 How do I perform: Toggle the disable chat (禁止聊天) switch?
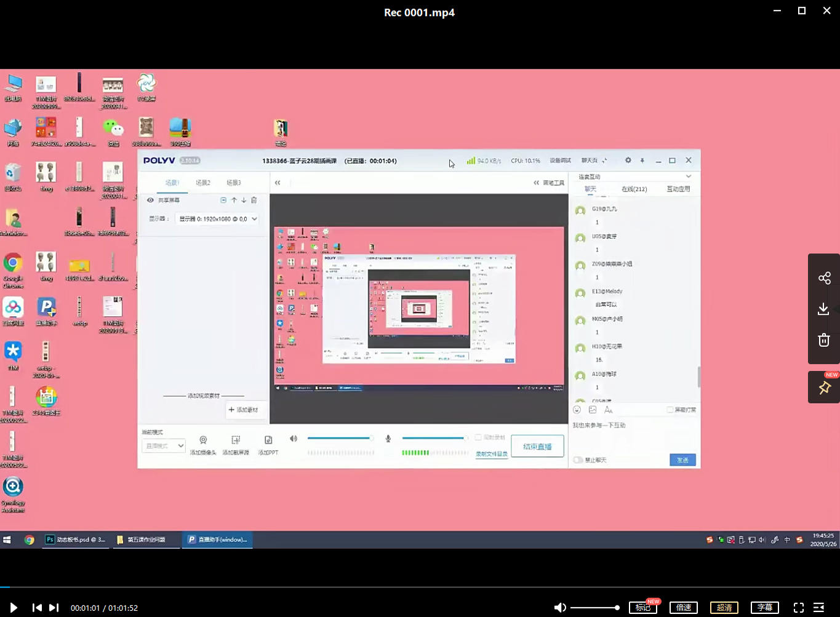click(578, 460)
